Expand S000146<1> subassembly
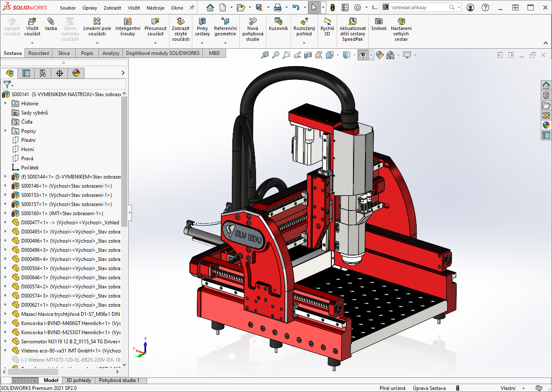Screen dimensions: 552x392 [5, 186]
